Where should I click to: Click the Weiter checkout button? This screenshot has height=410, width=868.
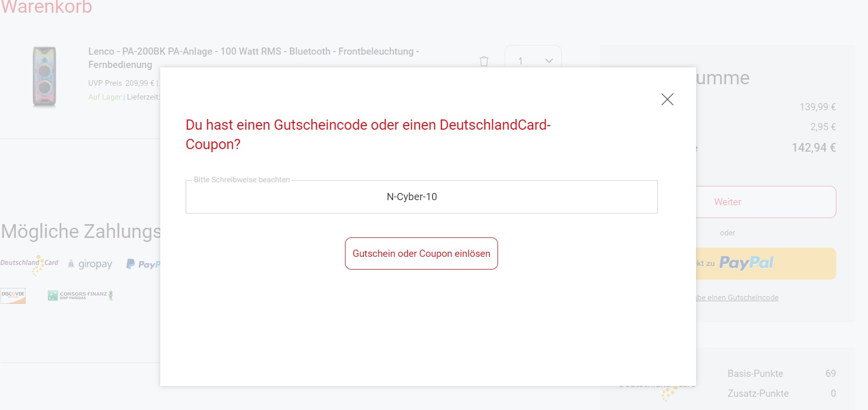[x=765, y=202]
